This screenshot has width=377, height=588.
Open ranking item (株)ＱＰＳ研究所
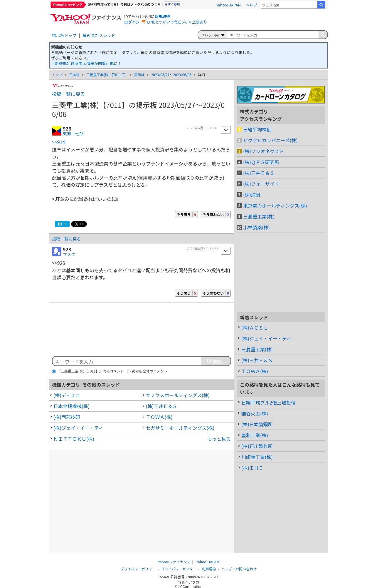click(x=261, y=162)
